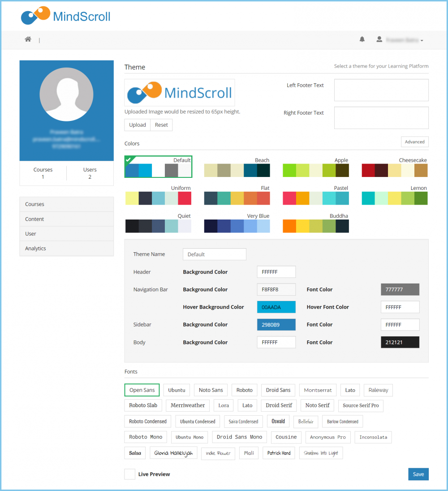Open Courses in the sidebar menu
The height and width of the screenshot is (491, 448).
(66, 204)
